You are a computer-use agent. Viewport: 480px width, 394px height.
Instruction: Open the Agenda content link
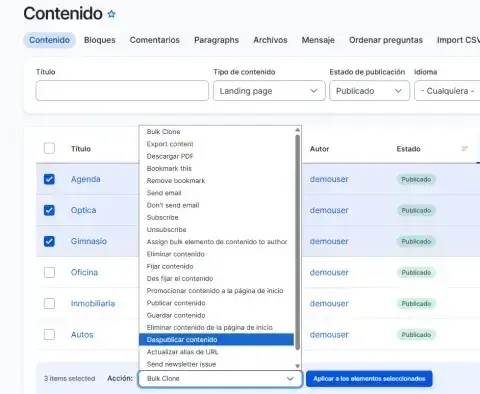(85, 179)
